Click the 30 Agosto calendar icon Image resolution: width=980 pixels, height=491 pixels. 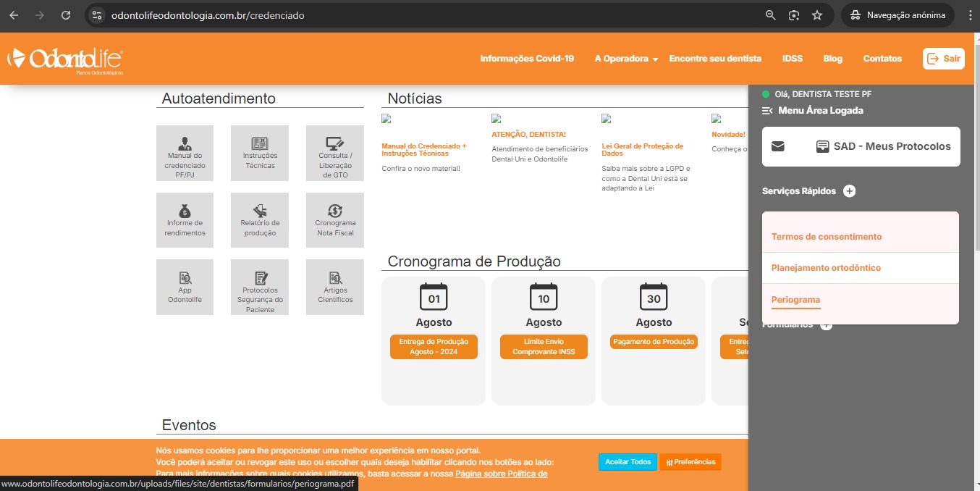pos(654,297)
